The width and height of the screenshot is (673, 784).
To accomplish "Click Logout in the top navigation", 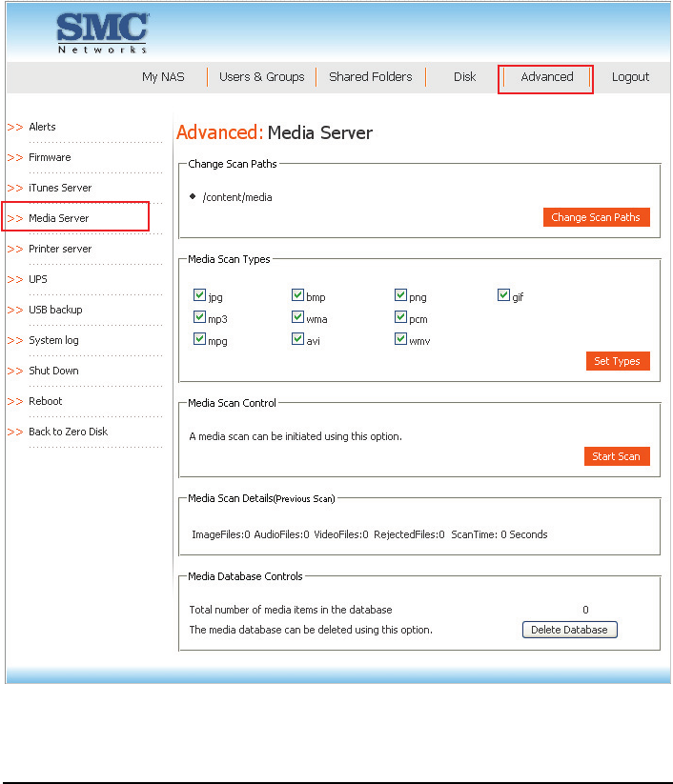I will (630, 77).
